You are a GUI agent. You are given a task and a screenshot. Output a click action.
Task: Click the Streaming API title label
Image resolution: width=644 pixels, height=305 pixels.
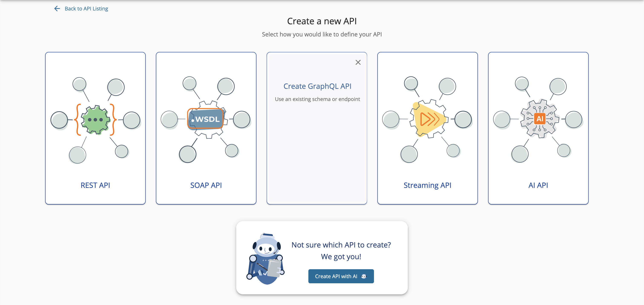pyautogui.click(x=427, y=185)
